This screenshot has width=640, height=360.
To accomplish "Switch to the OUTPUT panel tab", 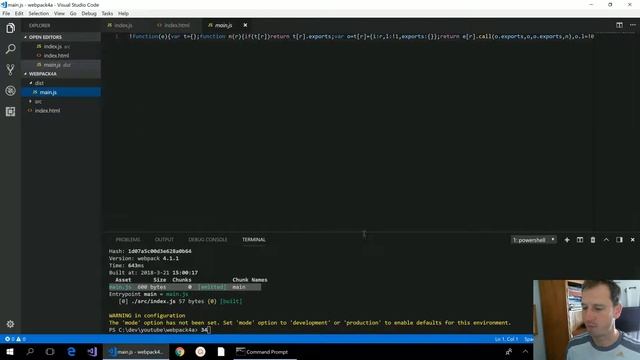I will [x=164, y=240].
